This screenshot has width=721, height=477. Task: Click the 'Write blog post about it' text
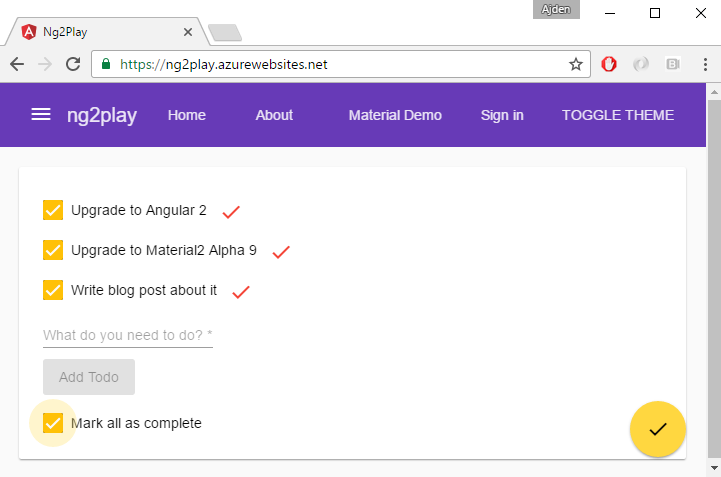pos(143,290)
